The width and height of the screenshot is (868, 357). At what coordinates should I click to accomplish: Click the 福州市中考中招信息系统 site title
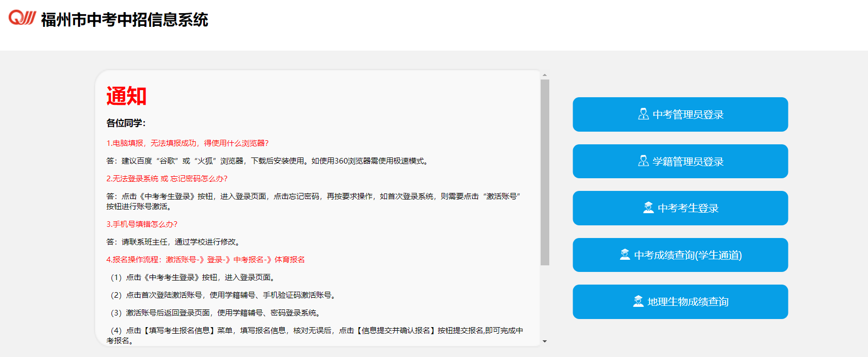[x=124, y=20]
